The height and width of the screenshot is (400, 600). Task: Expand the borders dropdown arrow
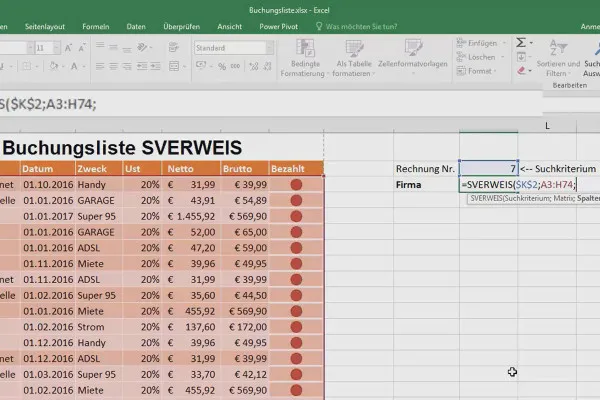tap(37, 67)
